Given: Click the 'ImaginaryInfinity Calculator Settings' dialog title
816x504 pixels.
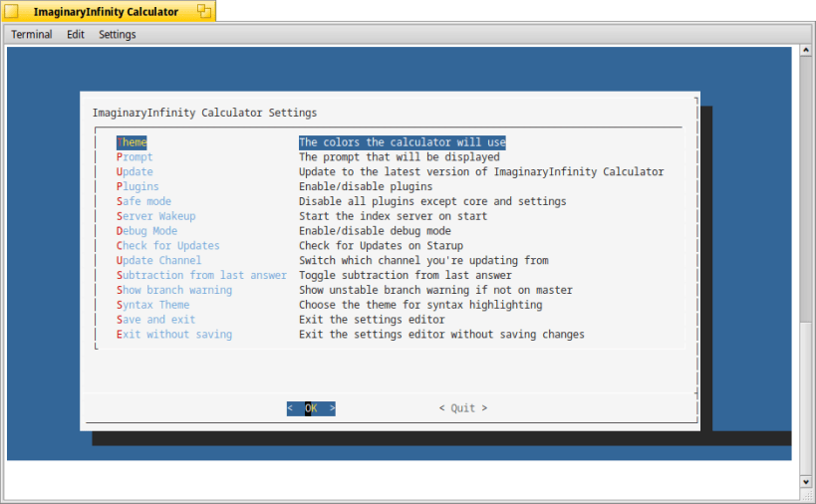Looking at the screenshot, I should pos(204,113).
